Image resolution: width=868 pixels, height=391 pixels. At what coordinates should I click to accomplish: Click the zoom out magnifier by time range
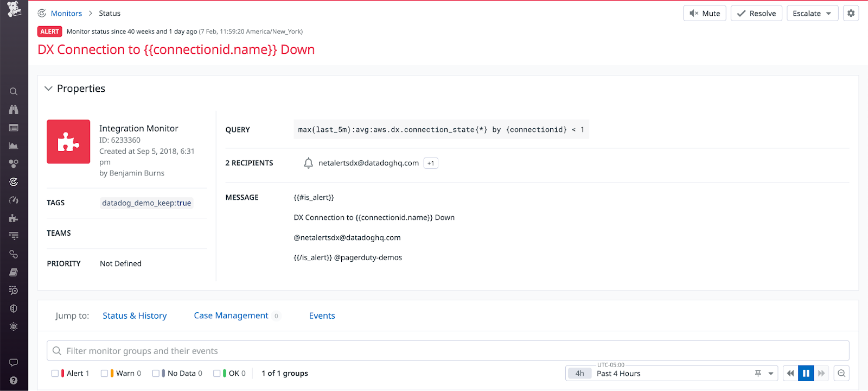(x=841, y=373)
